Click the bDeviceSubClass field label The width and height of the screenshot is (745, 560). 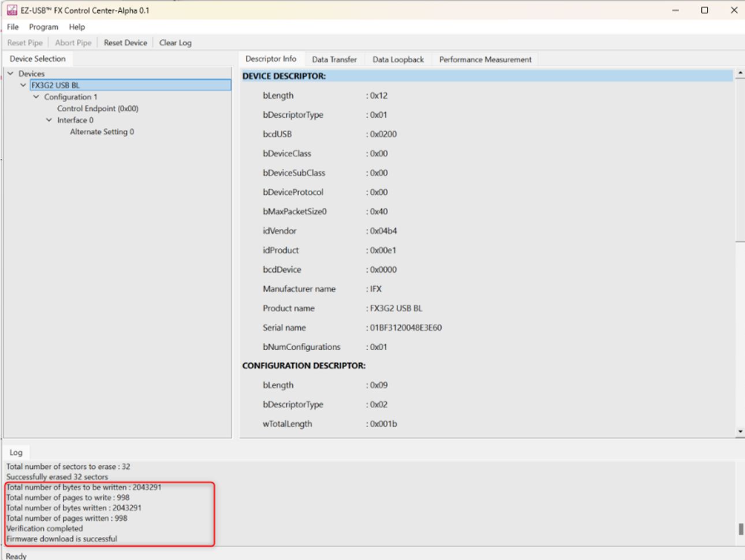pyautogui.click(x=294, y=173)
